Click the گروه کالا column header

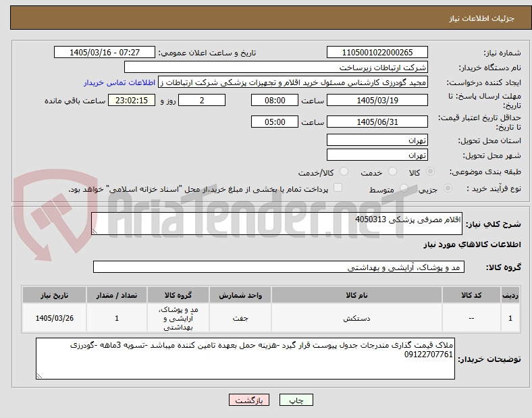pos(178,295)
